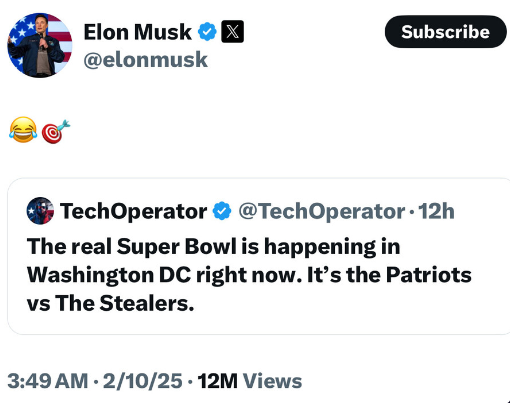This screenshot has width=510, height=403.
Task: Open Elon Musk's profile picture
Action: click(40, 45)
